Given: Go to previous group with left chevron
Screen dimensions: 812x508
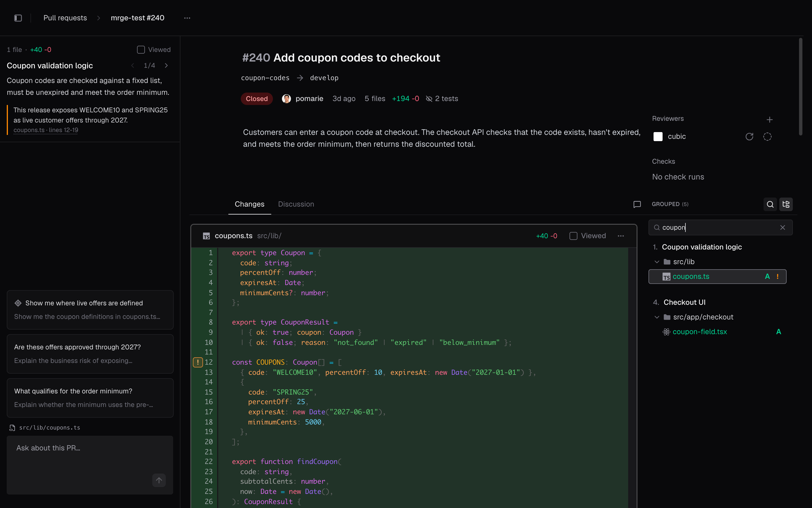Looking at the screenshot, I should click(x=133, y=65).
